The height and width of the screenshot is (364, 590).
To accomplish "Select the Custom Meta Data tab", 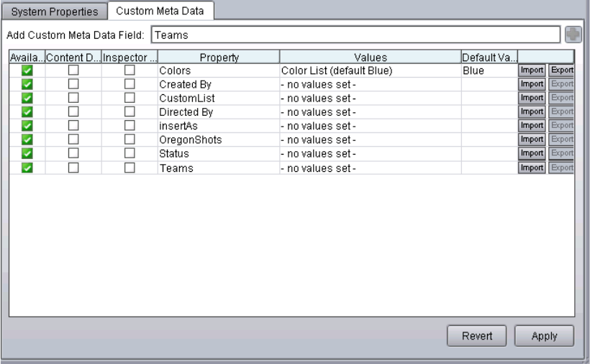I will point(160,12).
